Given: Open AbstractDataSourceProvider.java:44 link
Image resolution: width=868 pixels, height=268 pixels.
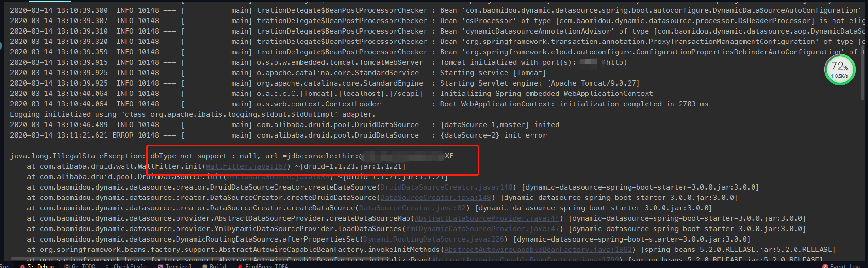Looking at the screenshot, I should point(487,218).
